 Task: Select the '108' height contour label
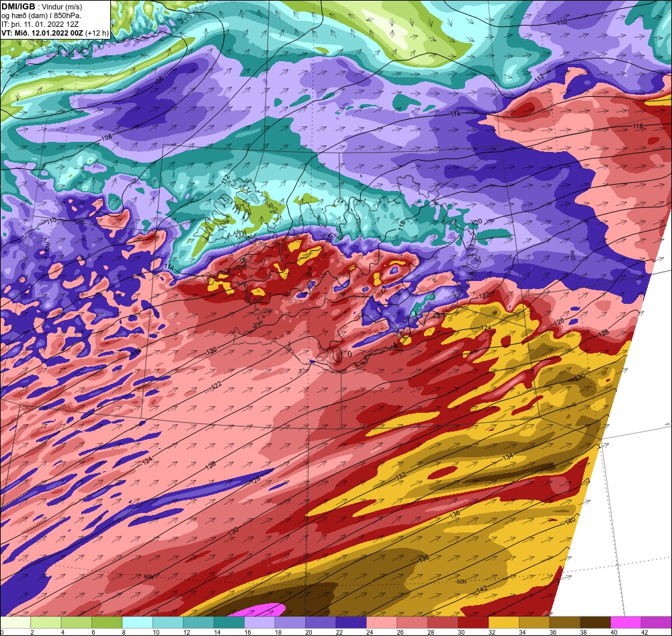coord(106,137)
